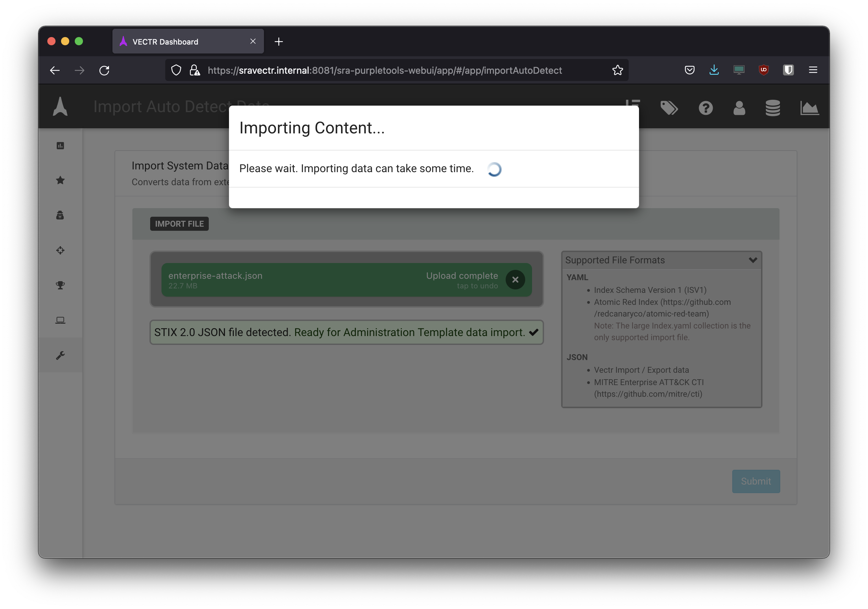Screen dimensions: 868x609
Task: Click 'tap to undo' upload text
Action: (477, 286)
